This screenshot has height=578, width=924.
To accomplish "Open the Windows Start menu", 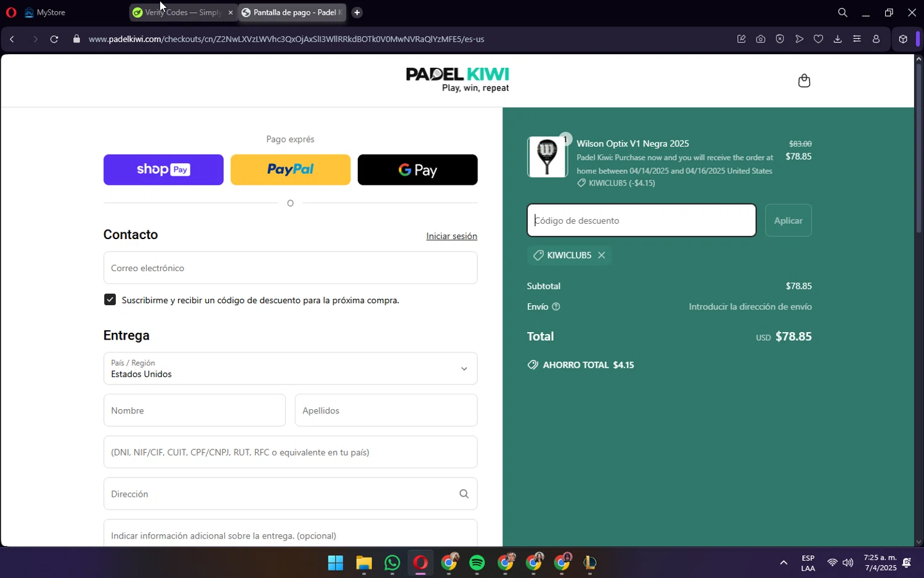I will [x=336, y=563].
